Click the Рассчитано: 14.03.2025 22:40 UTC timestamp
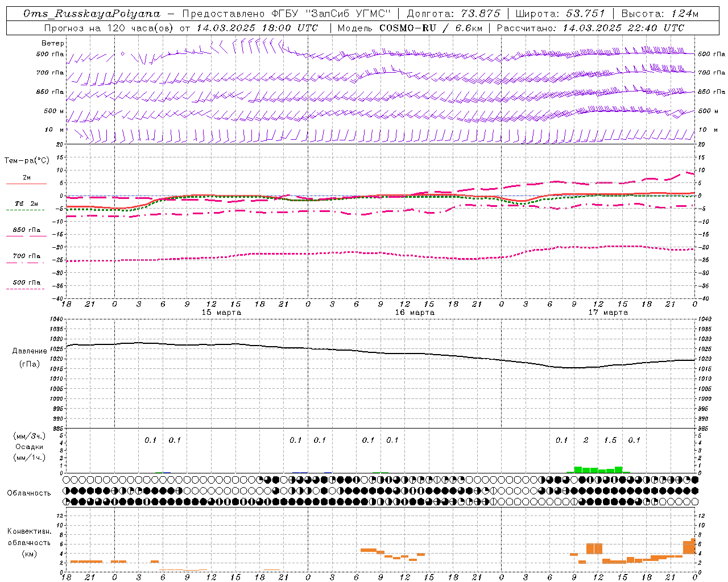The image size is (728, 582). 590,28
